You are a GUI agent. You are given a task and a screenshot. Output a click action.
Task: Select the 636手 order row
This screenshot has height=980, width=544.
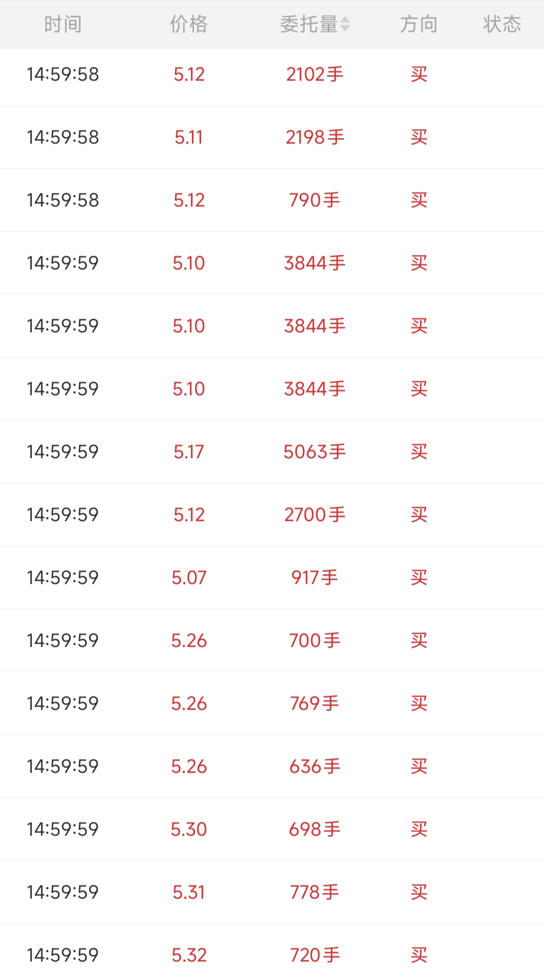click(x=272, y=767)
